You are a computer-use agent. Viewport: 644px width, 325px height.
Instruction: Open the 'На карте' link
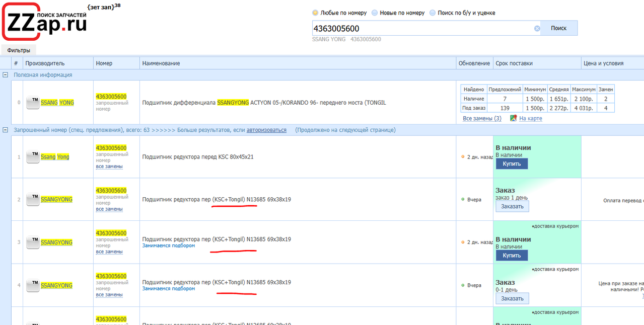531,118
